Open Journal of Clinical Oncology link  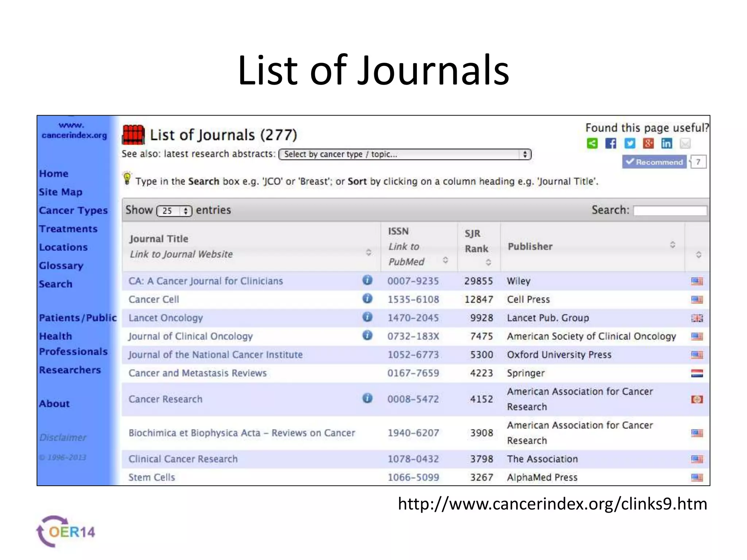190,337
